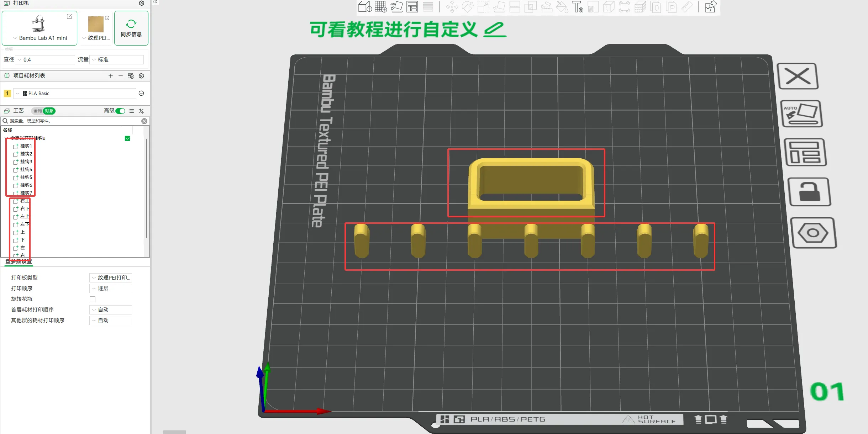
Task: Click the plate lock icon
Action: coord(810,192)
